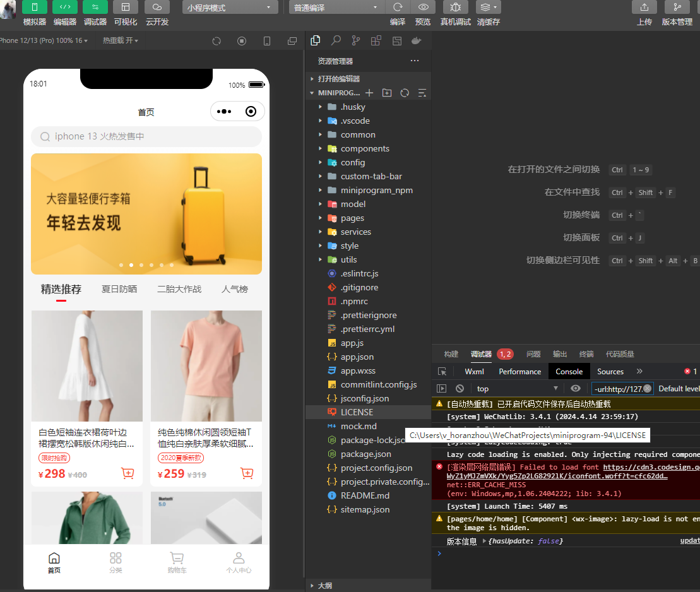This screenshot has width=700, height=592.
Task: Refresh the explorer file tree
Action: coord(405,93)
